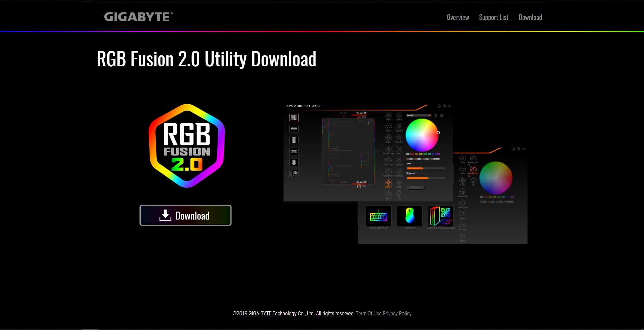
Task: Choose the Off mode icon in Z390 window
Action: (x=399, y=194)
